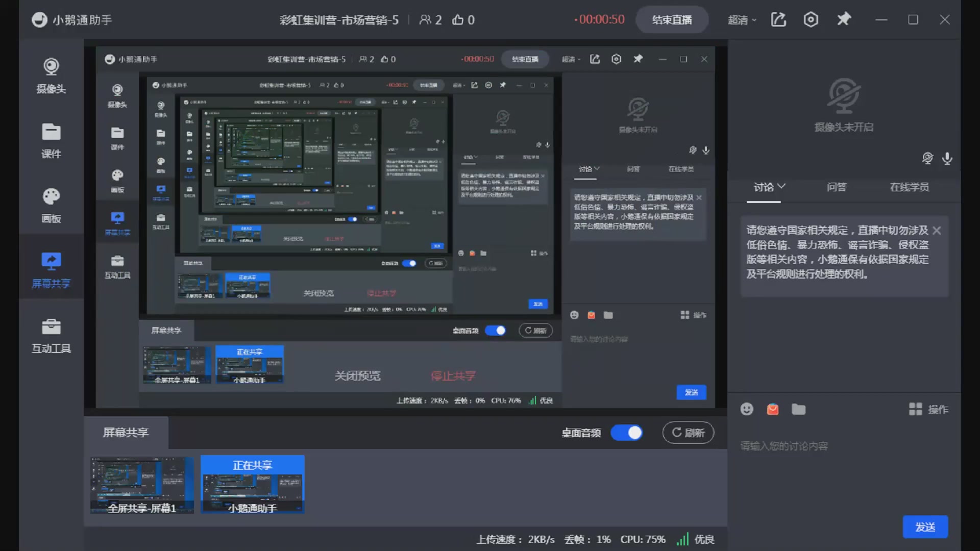Pin the window with the pushpin icon
This screenshot has width=980, height=551.
(844, 19)
